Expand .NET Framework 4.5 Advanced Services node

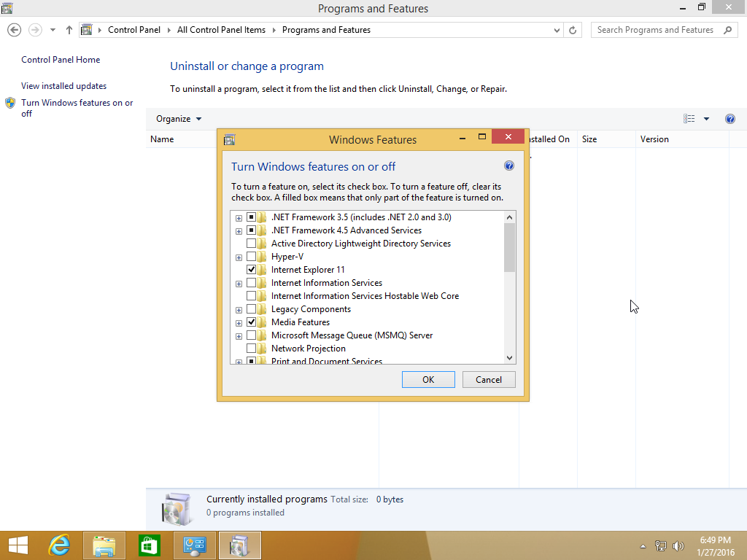click(x=239, y=231)
